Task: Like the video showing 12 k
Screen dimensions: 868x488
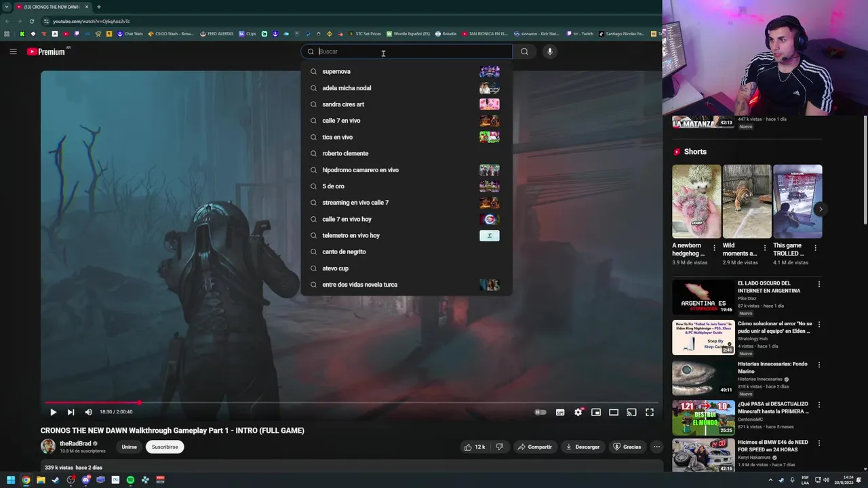Action: (474, 447)
